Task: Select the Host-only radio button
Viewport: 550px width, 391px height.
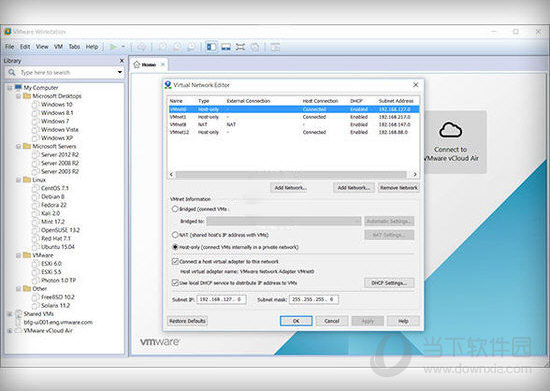Action: click(175, 247)
